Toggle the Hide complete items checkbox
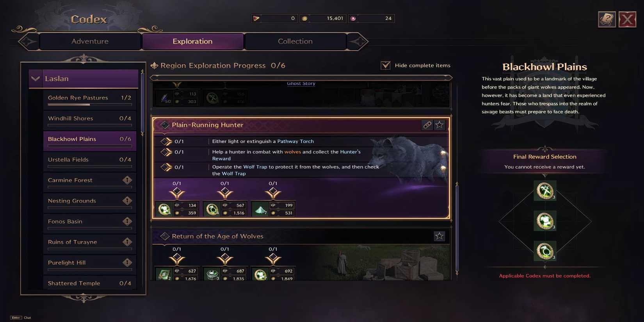Screen dimensions: 644x322 386,65
